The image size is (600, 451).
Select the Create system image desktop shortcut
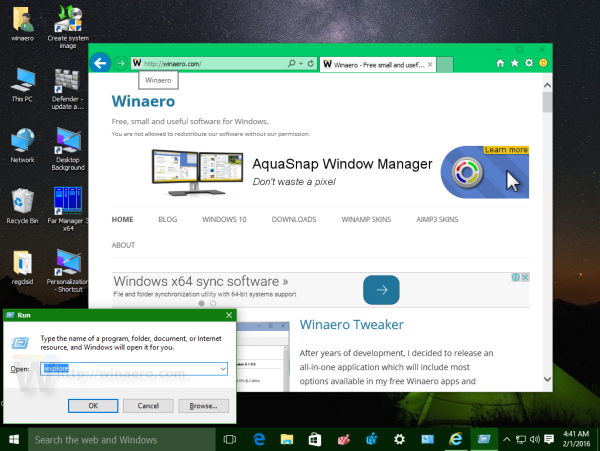[x=68, y=27]
